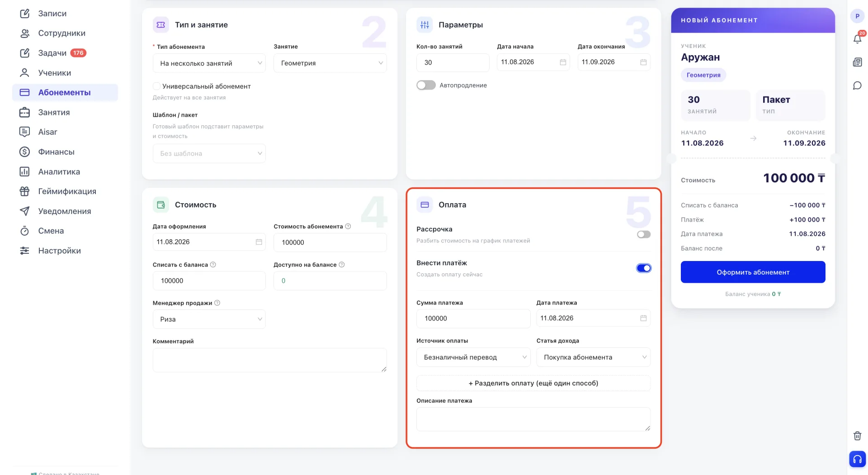Select Абонементы in the sidebar
The width and height of the screenshot is (868, 475).
click(x=65, y=92)
